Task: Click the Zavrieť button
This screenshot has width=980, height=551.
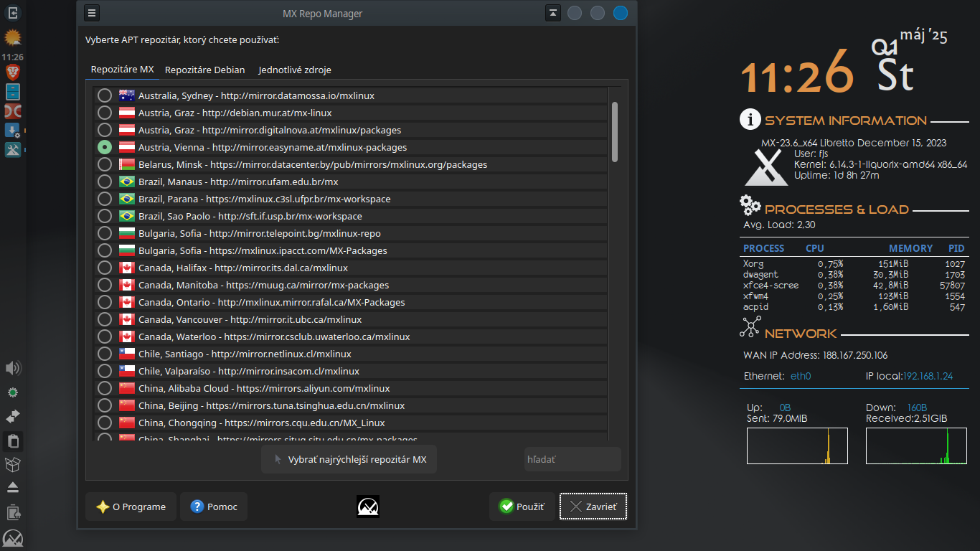Action: [x=593, y=507]
